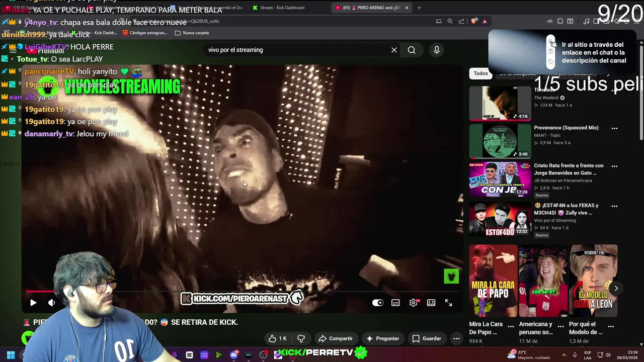
Task: Click the ESP LAA language indicator
Action: click(588, 355)
